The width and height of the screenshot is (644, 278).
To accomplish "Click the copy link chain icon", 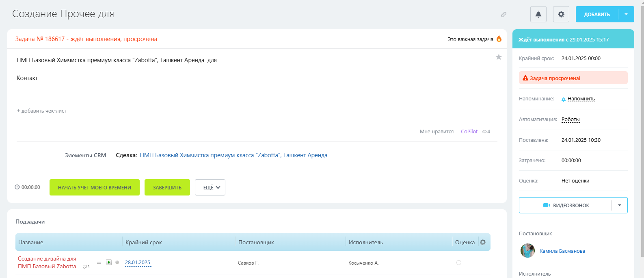I will point(504,14).
